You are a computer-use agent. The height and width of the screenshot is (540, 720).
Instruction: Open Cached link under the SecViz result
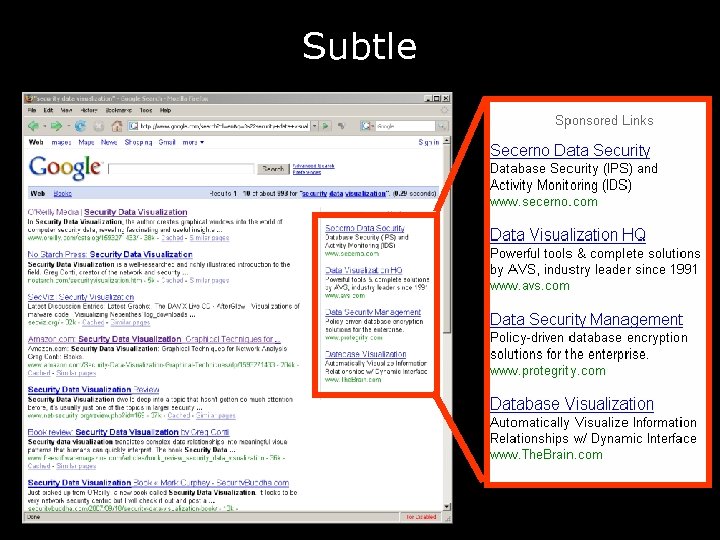93,322
